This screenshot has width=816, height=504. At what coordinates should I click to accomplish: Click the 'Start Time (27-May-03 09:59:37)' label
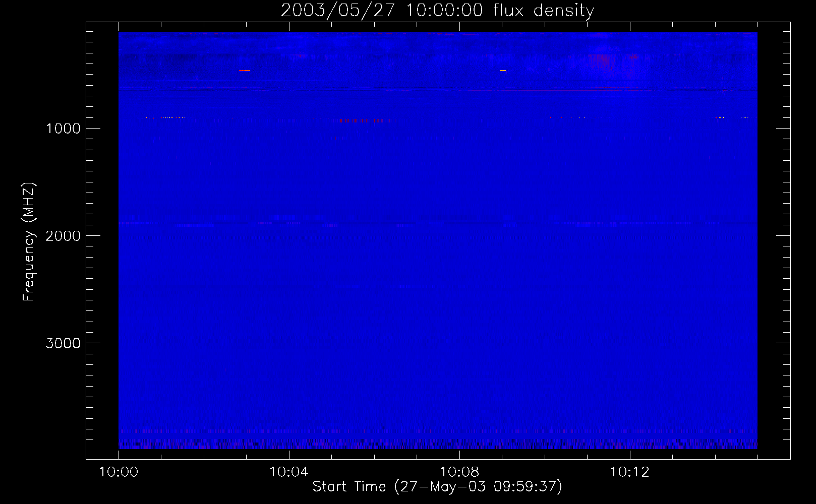437,487
